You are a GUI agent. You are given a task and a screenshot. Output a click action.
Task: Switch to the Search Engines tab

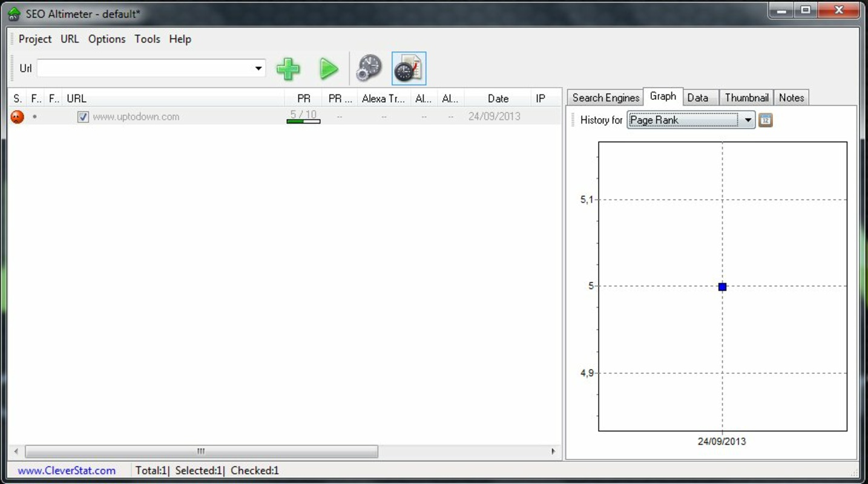605,97
